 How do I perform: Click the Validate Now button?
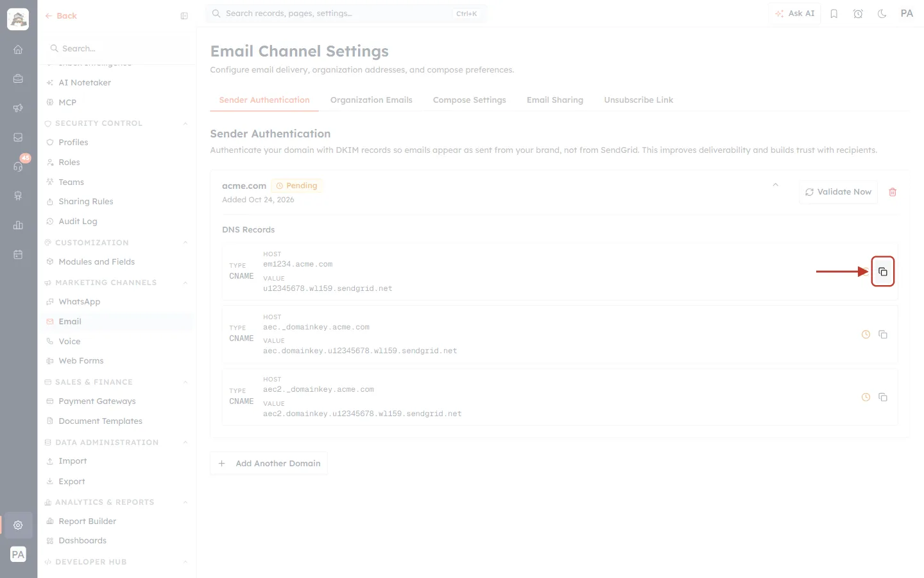pos(838,192)
